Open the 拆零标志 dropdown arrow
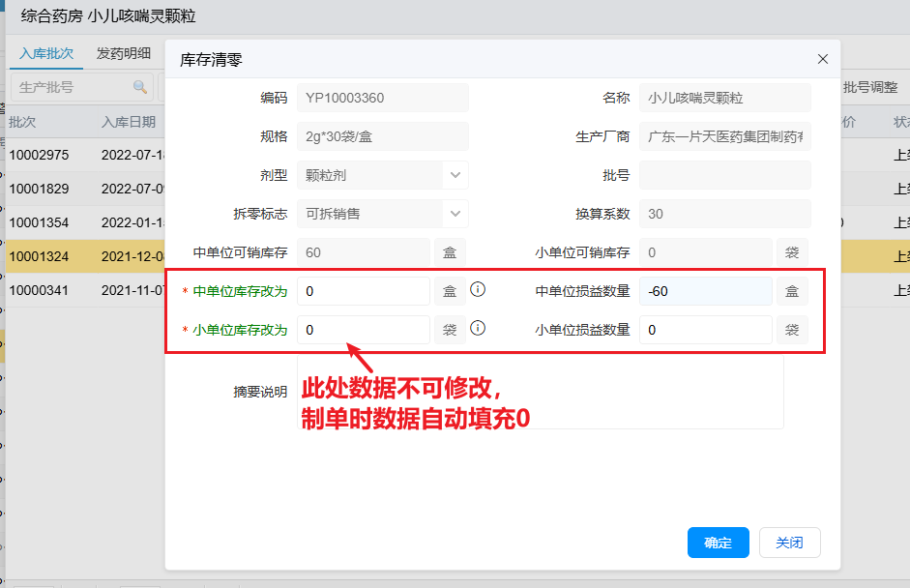910x588 pixels. point(455,214)
